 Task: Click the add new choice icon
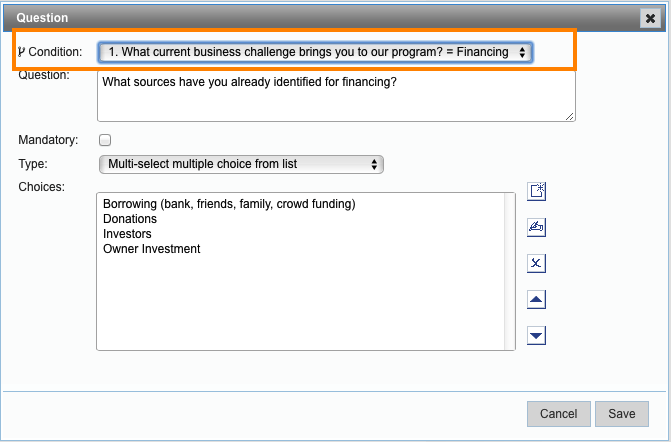537,192
